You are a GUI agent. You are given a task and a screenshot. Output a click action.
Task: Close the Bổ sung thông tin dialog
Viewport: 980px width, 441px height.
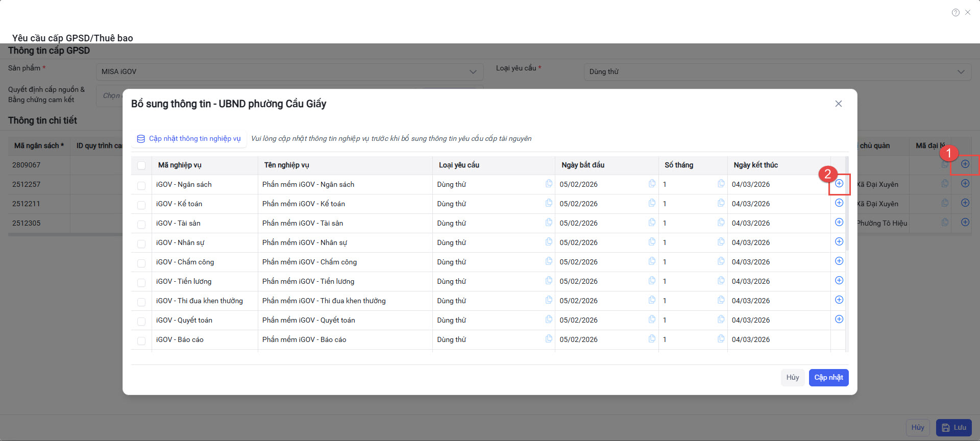[x=838, y=104]
